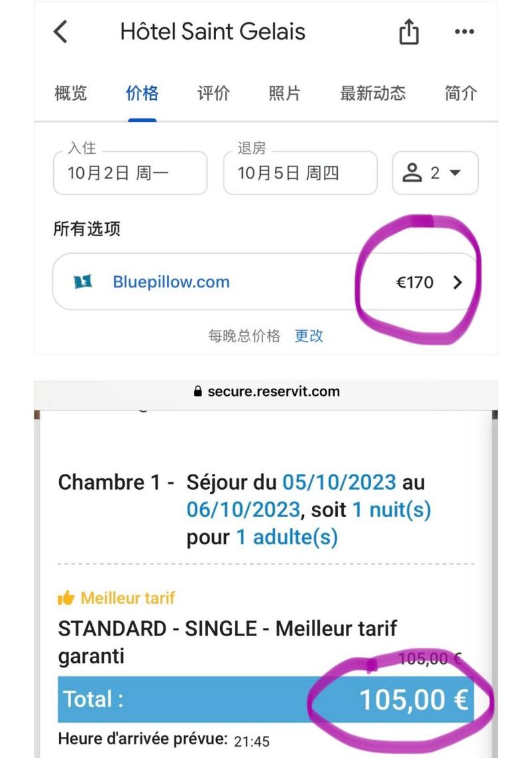Open the 简介 tab
This screenshot has width=532, height=758.
[461, 93]
